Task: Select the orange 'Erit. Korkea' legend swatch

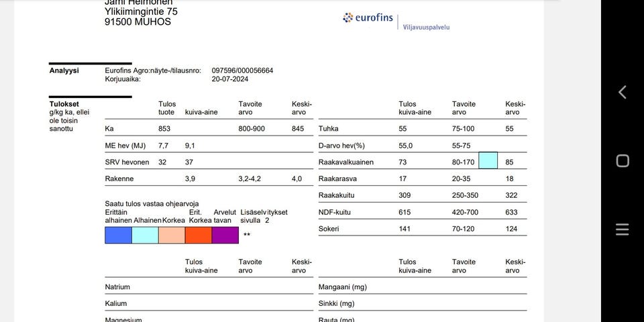Action: (x=199, y=235)
